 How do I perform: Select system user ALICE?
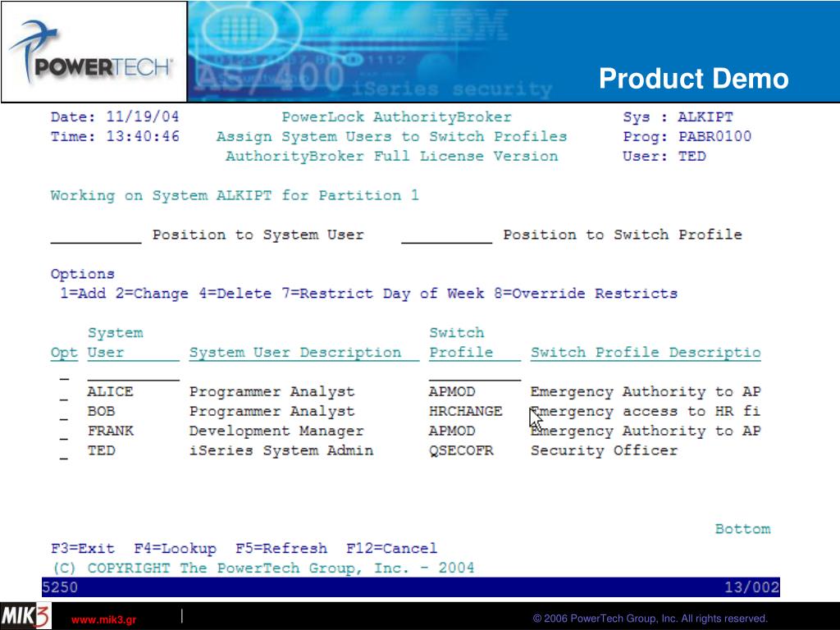111,391
